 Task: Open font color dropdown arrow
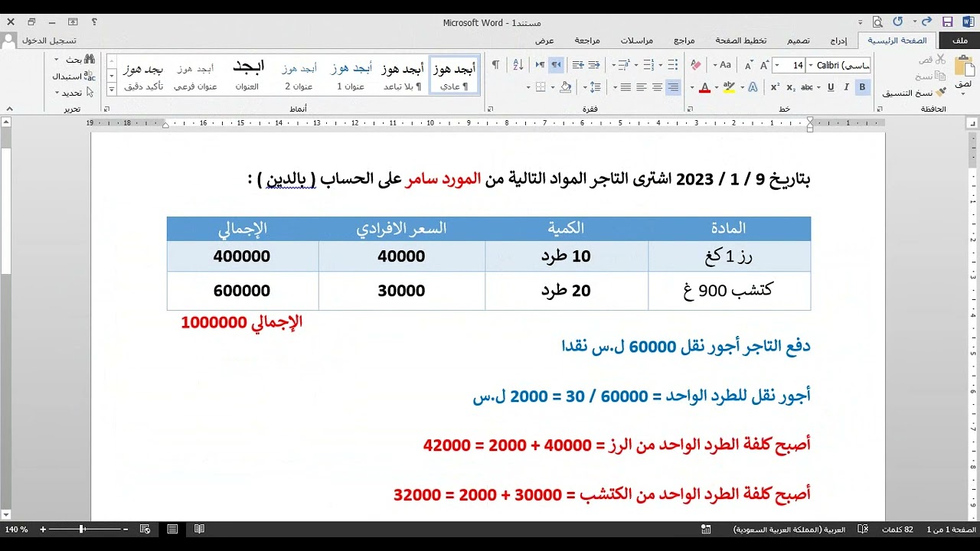691,87
